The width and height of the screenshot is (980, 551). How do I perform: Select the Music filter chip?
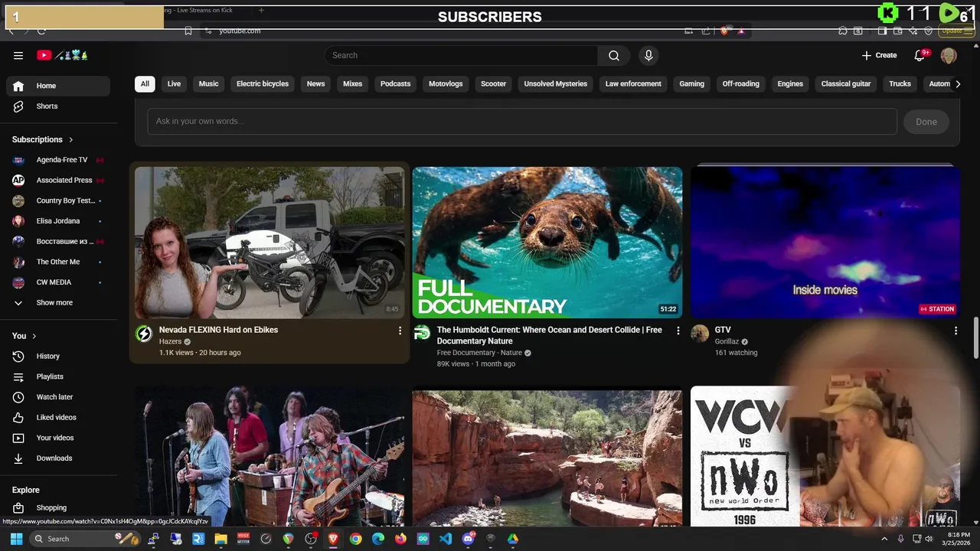pyautogui.click(x=208, y=84)
